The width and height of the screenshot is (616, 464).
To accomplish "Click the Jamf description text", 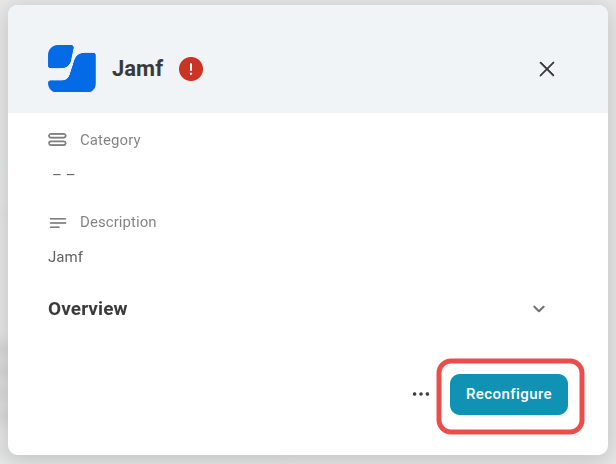I will pyautogui.click(x=66, y=257).
